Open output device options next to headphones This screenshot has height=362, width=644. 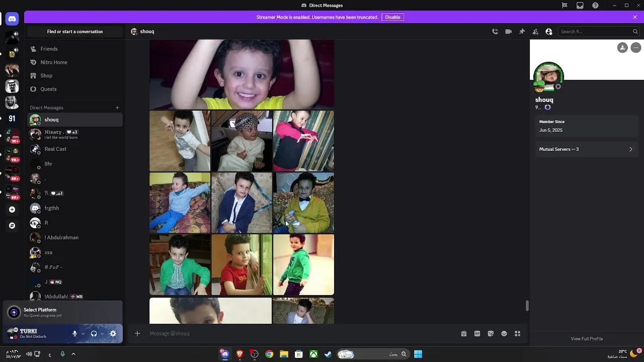tap(102, 333)
